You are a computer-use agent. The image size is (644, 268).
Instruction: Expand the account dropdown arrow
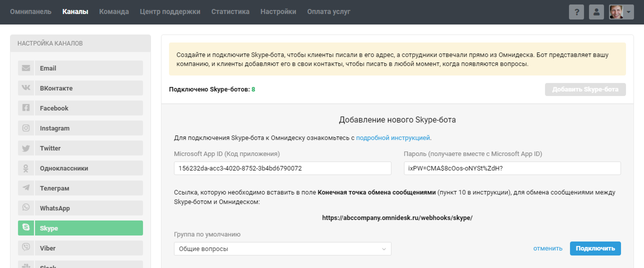click(629, 12)
